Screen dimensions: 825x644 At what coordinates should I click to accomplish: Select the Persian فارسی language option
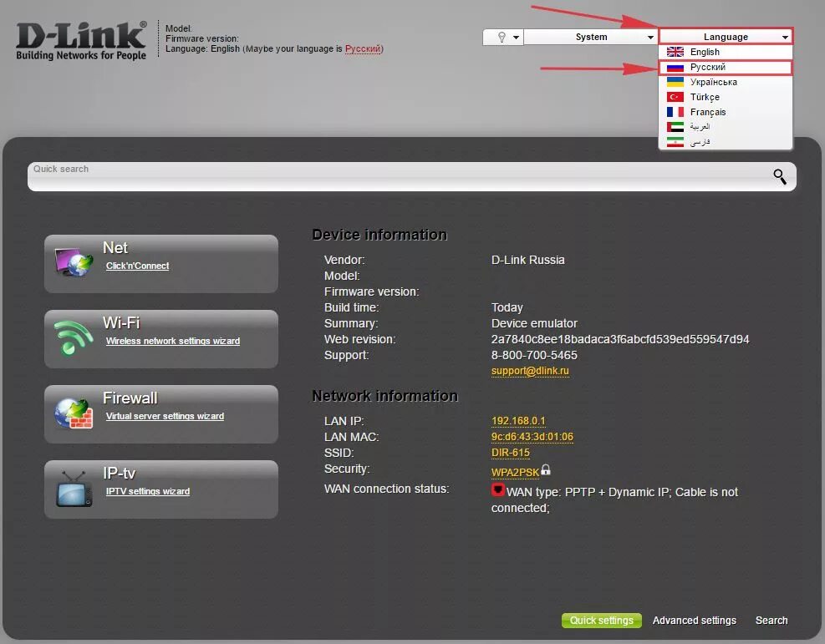(x=726, y=142)
